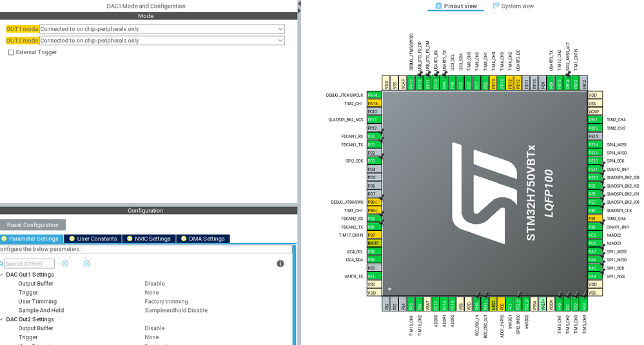The image size is (644, 345).
Task: Select pin PD0 FDCAN1_RX
Action: click(x=374, y=136)
